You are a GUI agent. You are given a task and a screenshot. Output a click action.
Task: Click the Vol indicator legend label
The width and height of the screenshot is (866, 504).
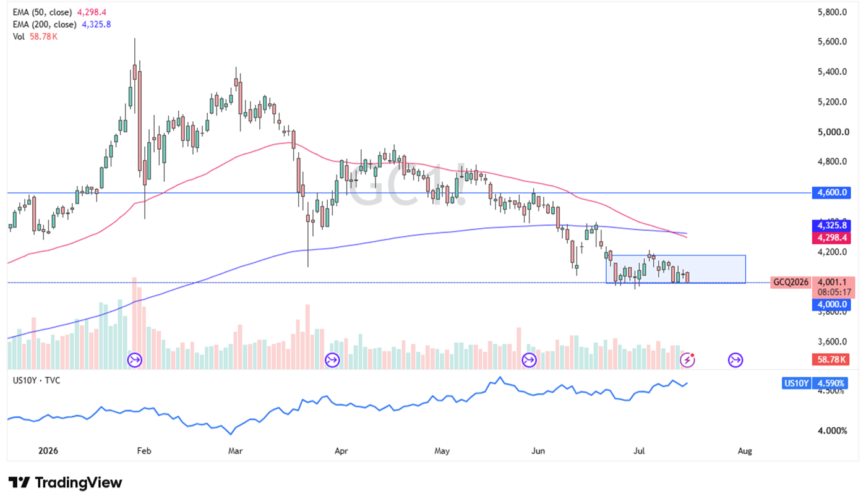(x=19, y=36)
